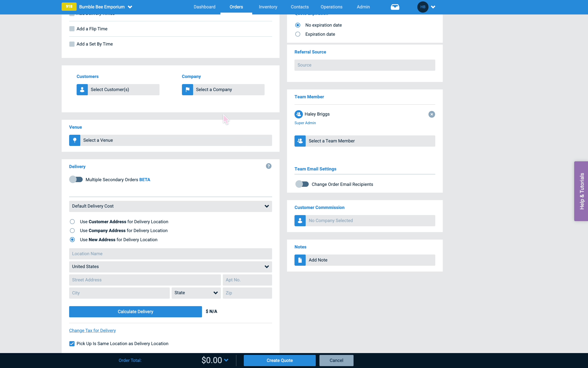The image size is (588, 368).
Task: Open Change Tax for Delivery link
Action: (92, 330)
